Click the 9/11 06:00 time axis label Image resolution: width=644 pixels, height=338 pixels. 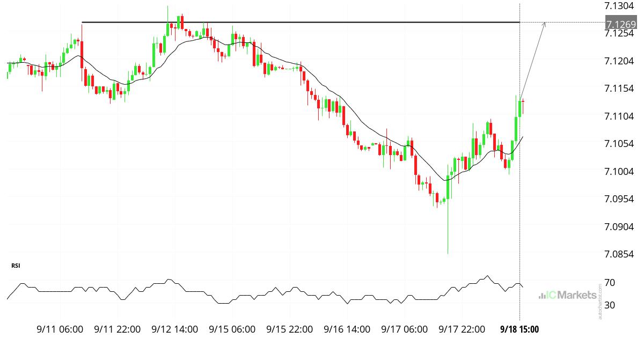pos(60,329)
